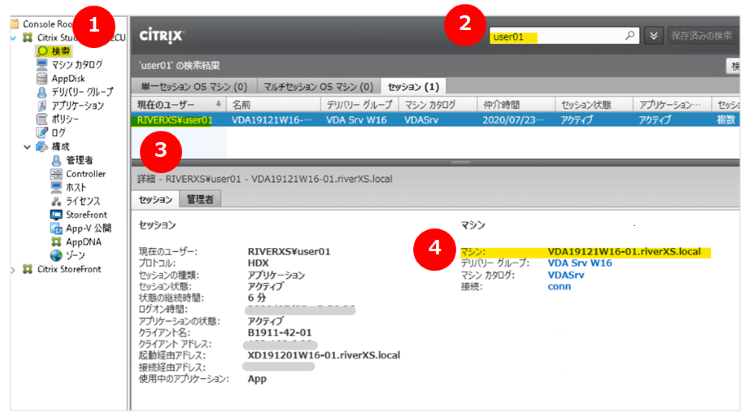This screenshot has width=750, height=418.
Task: Click the B1911-42-01 client name value
Action: click(x=279, y=332)
